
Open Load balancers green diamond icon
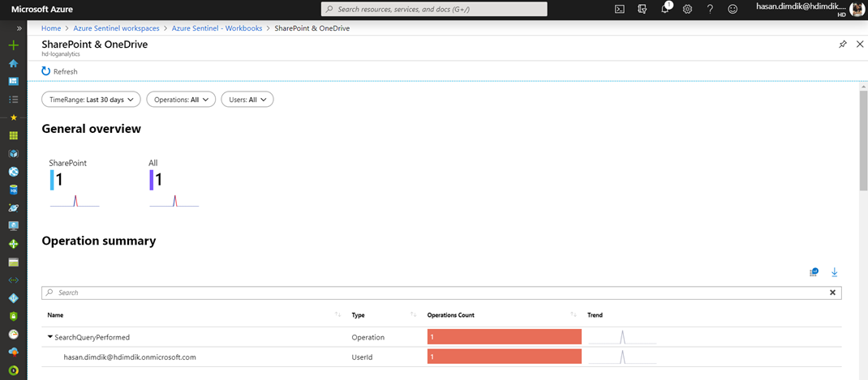pyautogui.click(x=14, y=244)
